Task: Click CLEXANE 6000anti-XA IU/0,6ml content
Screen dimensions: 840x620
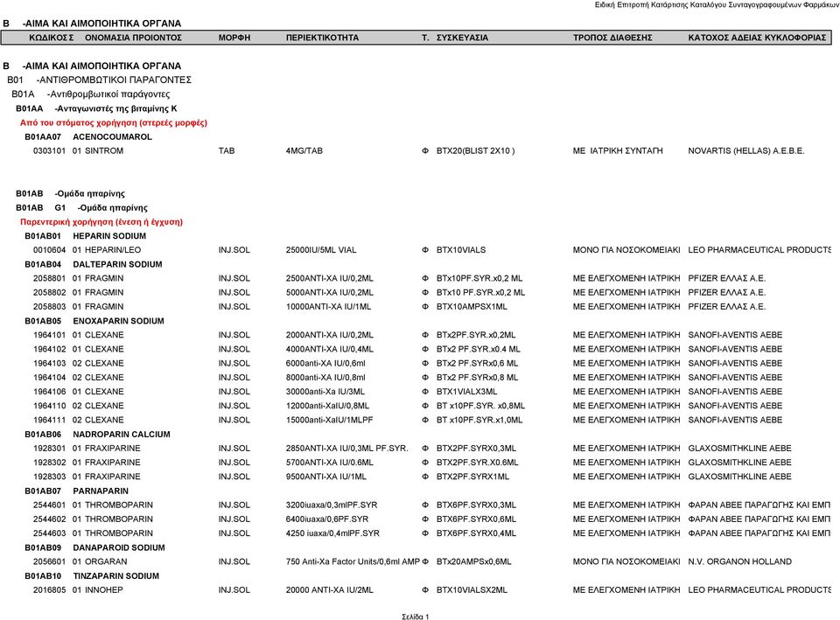Action: pos(325,363)
